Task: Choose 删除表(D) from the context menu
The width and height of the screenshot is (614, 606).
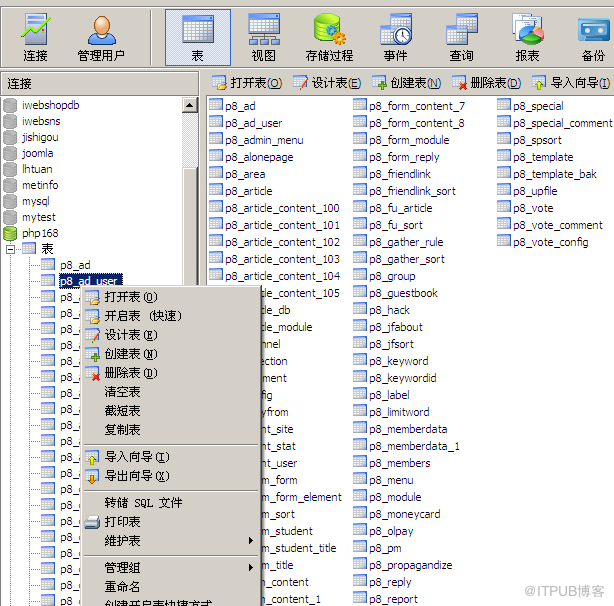Action: (170, 373)
